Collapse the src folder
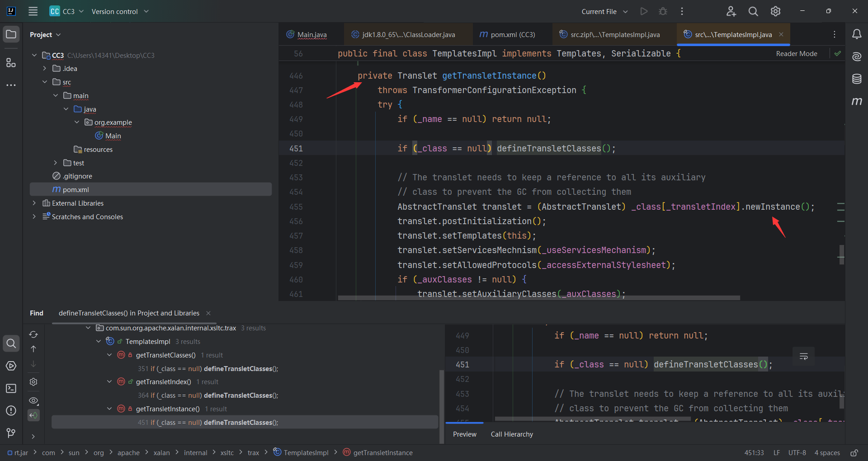 [45, 82]
